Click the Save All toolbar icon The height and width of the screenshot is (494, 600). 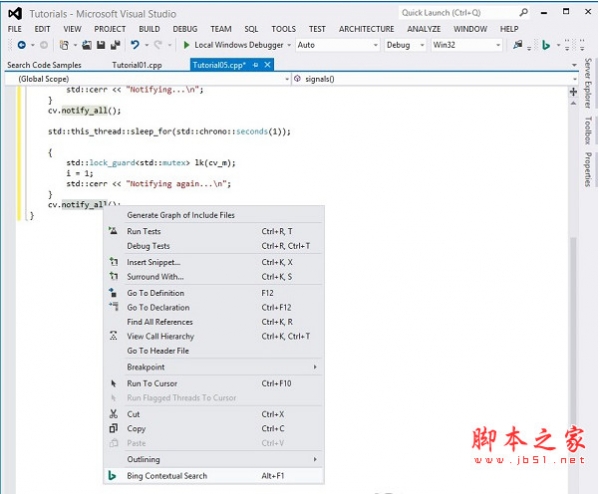115,45
